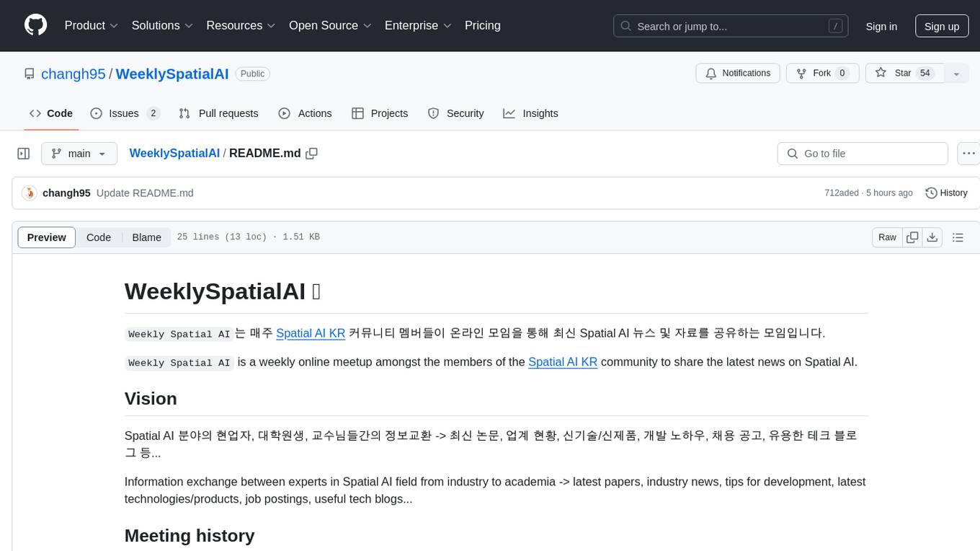The image size is (980, 551).
Task: Expand the Resources menu
Action: pyautogui.click(x=241, y=25)
